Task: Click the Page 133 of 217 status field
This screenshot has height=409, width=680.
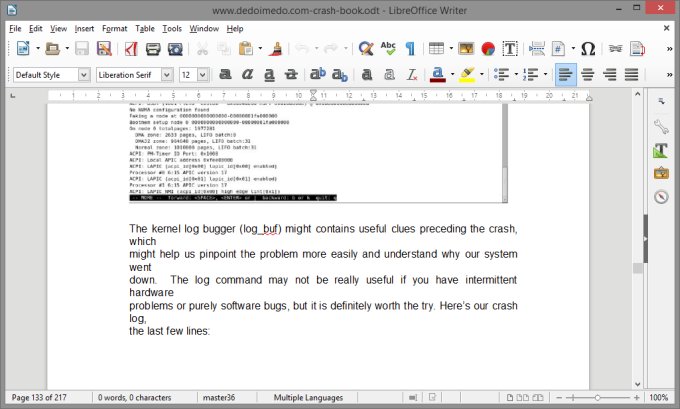Action: pyautogui.click(x=39, y=397)
